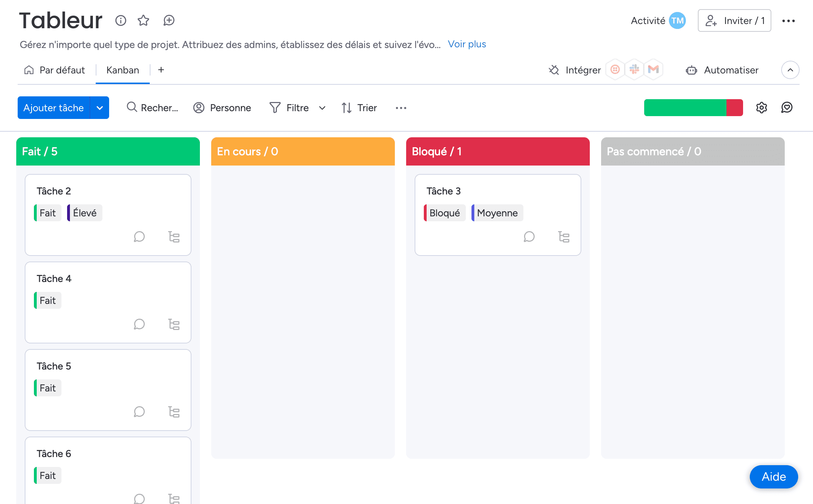Expand the Filtre chevron options
The height and width of the screenshot is (504, 813).
[322, 108]
